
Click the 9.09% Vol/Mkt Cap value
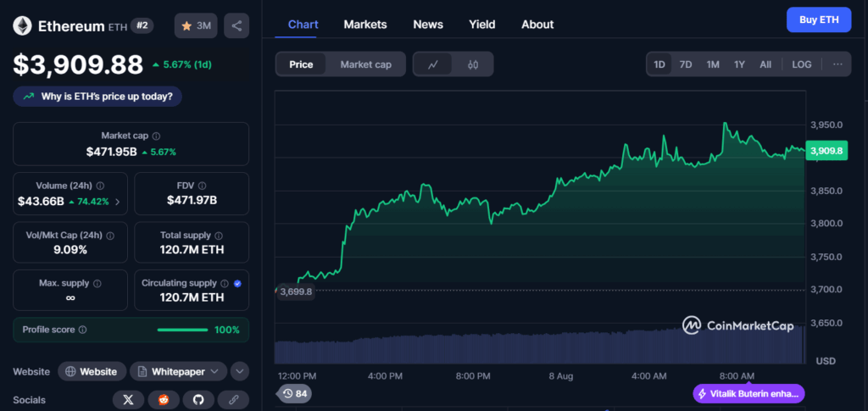[70, 250]
